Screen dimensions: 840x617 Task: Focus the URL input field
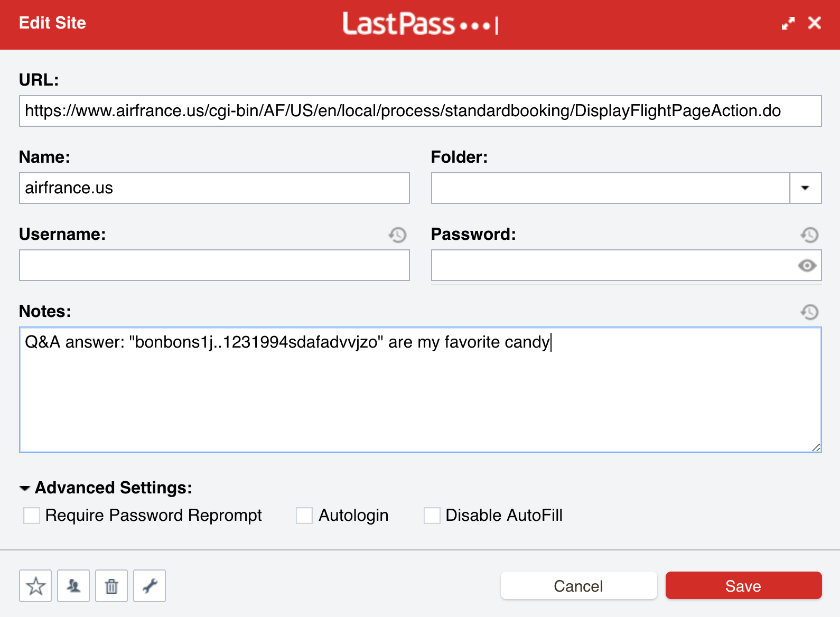[420, 111]
